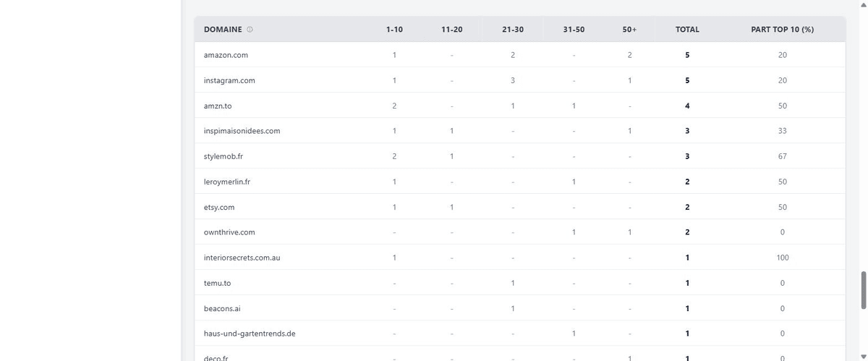Click amazon.com total value 5

(x=687, y=55)
